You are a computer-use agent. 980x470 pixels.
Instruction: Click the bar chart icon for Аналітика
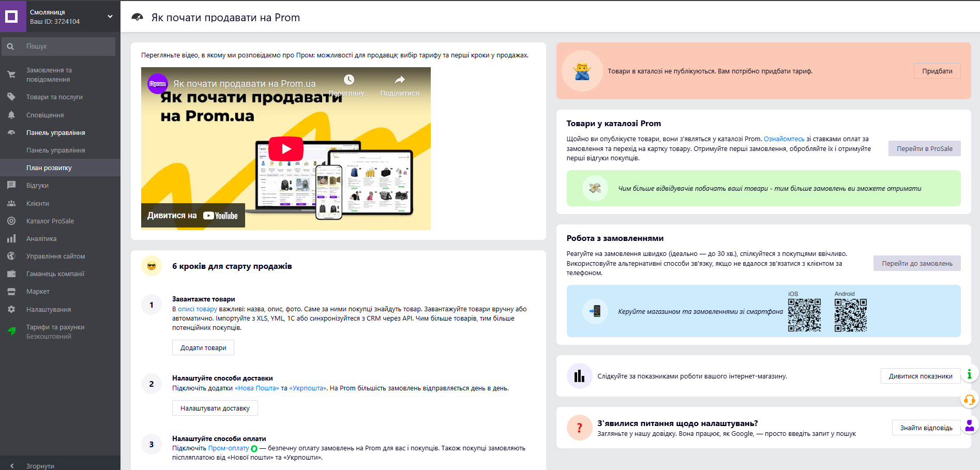[11, 238]
